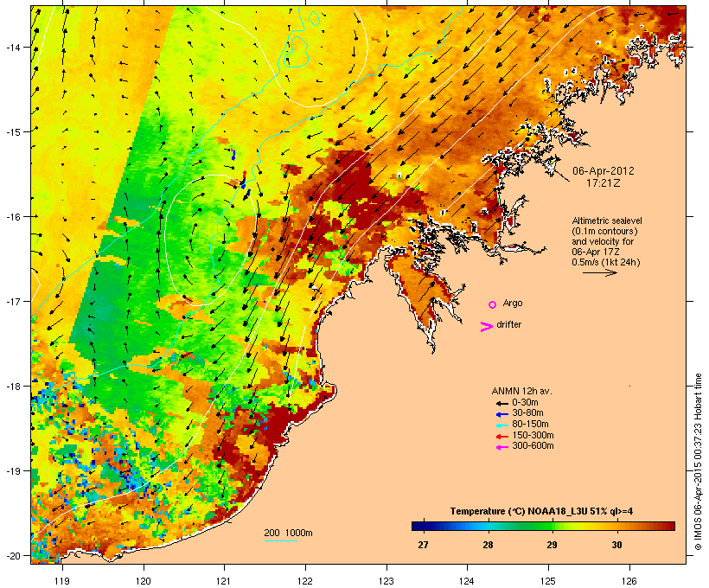Click the "0.5m/s (1kt 24h)" text
This screenshot has width=709, height=588.
(606, 262)
